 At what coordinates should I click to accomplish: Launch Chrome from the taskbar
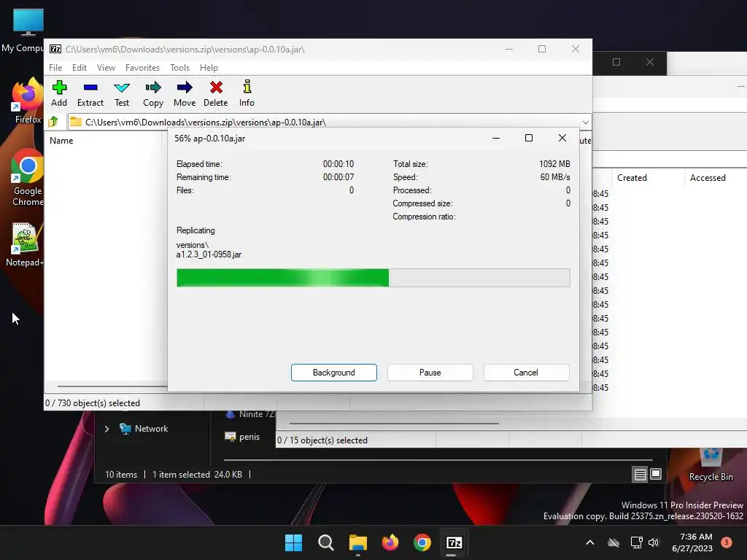[422, 542]
